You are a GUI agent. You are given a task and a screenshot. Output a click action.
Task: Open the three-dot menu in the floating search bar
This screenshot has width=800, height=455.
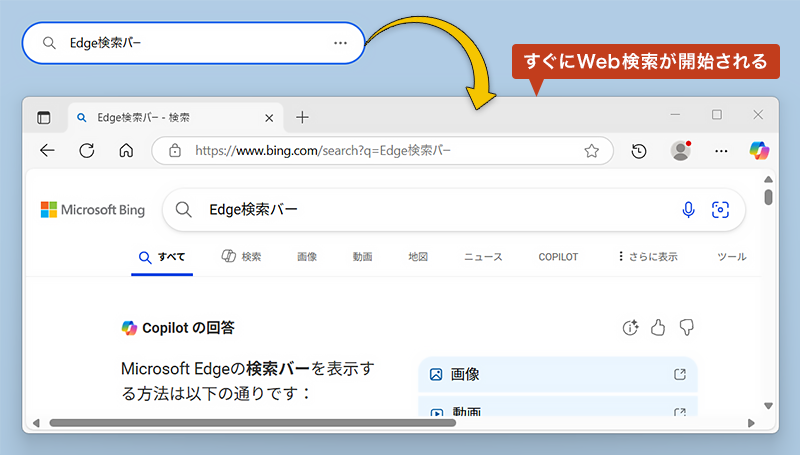(340, 43)
